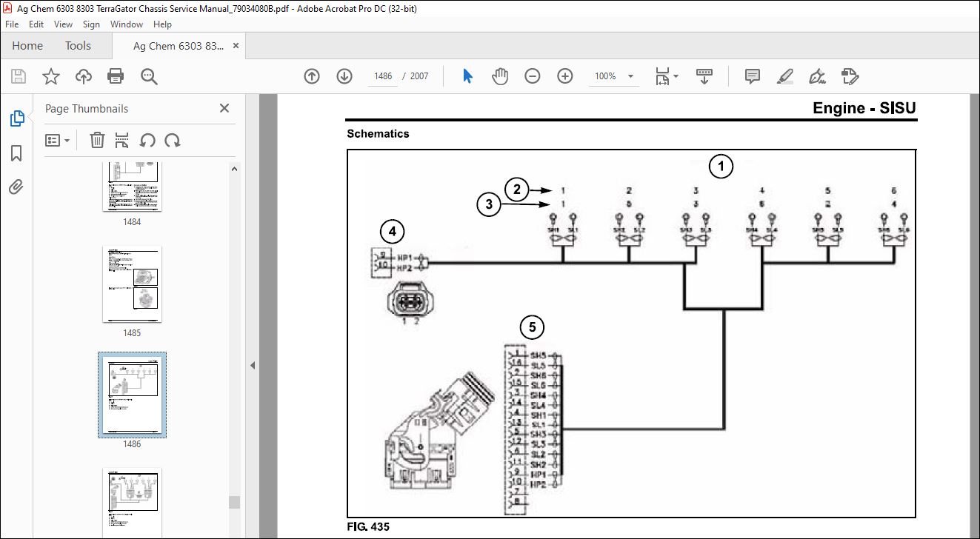Viewport: 980px width, 539px height.
Task: Open the Help menu
Action: click(x=162, y=24)
